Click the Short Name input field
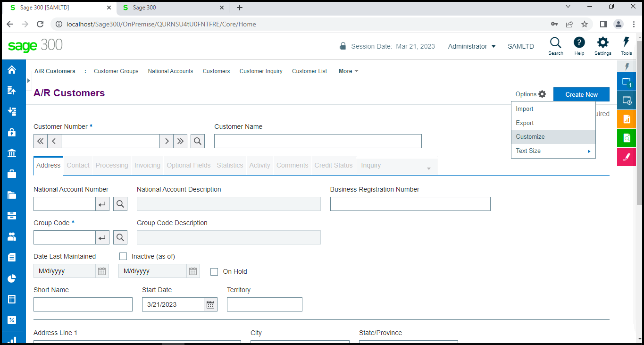Viewport: 644px width, 345px height. [83, 304]
